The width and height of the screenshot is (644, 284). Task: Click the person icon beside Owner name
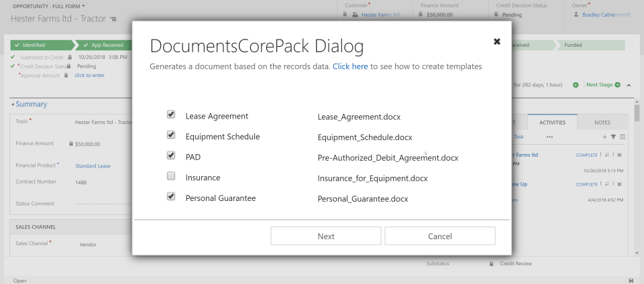coord(576,14)
